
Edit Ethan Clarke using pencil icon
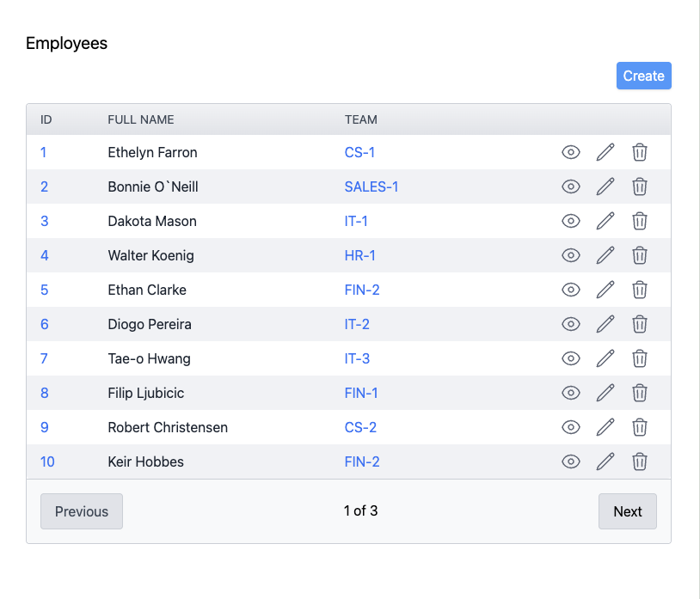[x=605, y=290]
